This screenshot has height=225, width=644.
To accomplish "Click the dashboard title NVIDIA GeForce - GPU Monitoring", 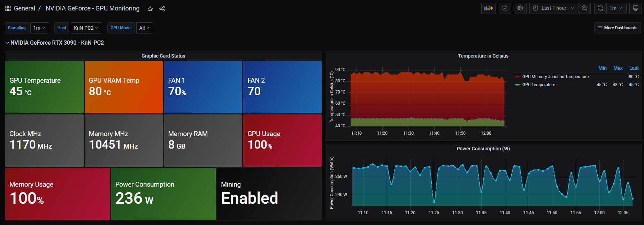I will [x=92, y=8].
